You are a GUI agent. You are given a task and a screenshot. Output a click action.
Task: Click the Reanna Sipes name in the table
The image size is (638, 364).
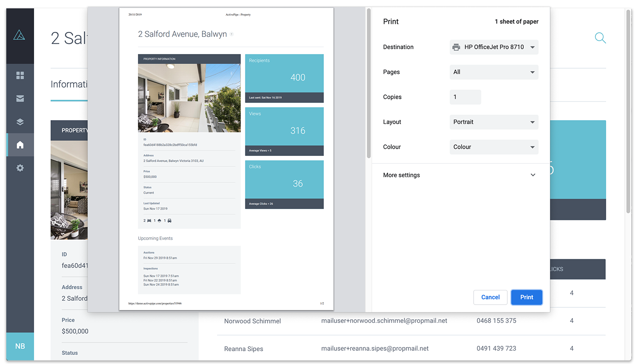click(x=244, y=349)
